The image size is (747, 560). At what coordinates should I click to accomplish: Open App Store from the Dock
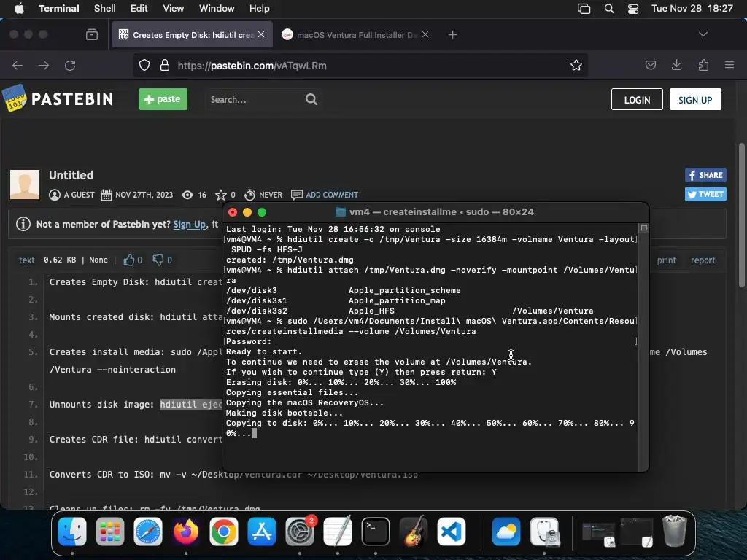(x=262, y=532)
